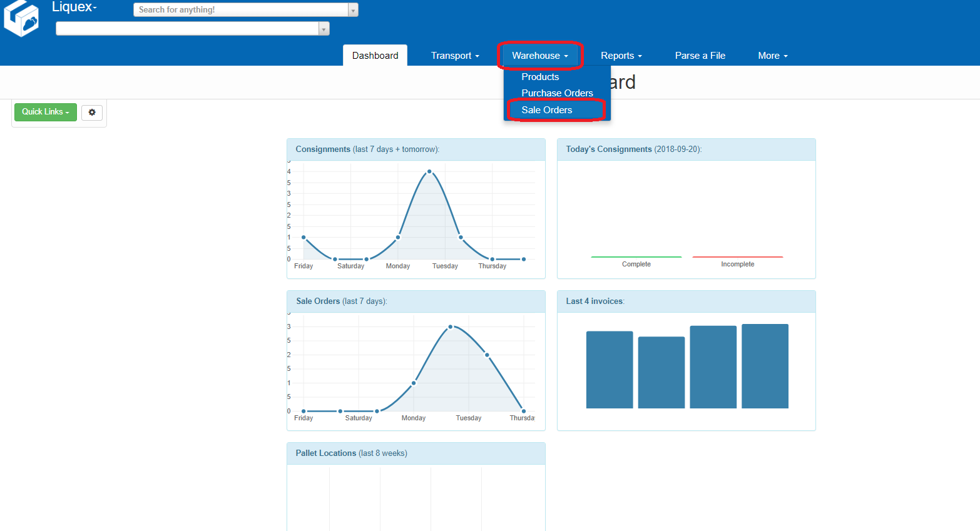
Task: Switch to the Dashboard tab
Action: (375, 56)
